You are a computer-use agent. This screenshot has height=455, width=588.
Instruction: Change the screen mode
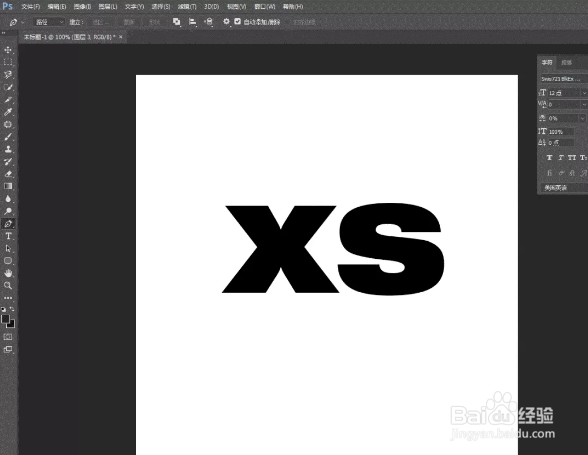point(8,349)
